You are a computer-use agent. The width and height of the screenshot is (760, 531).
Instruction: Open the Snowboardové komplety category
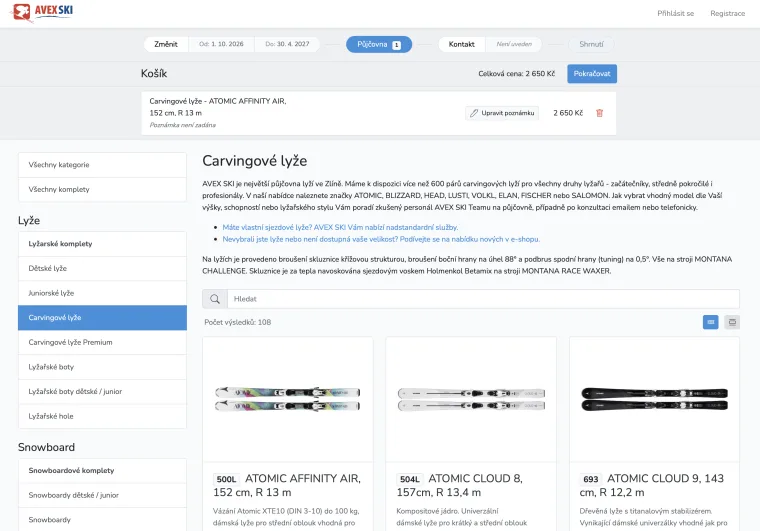point(102,470)
